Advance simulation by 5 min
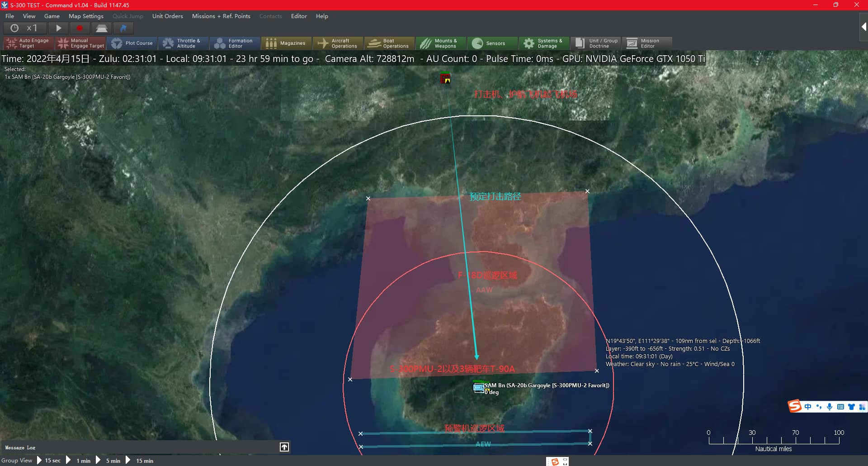Image resolution: width=868 pixels, height=466 pixels. coord(108,461)
